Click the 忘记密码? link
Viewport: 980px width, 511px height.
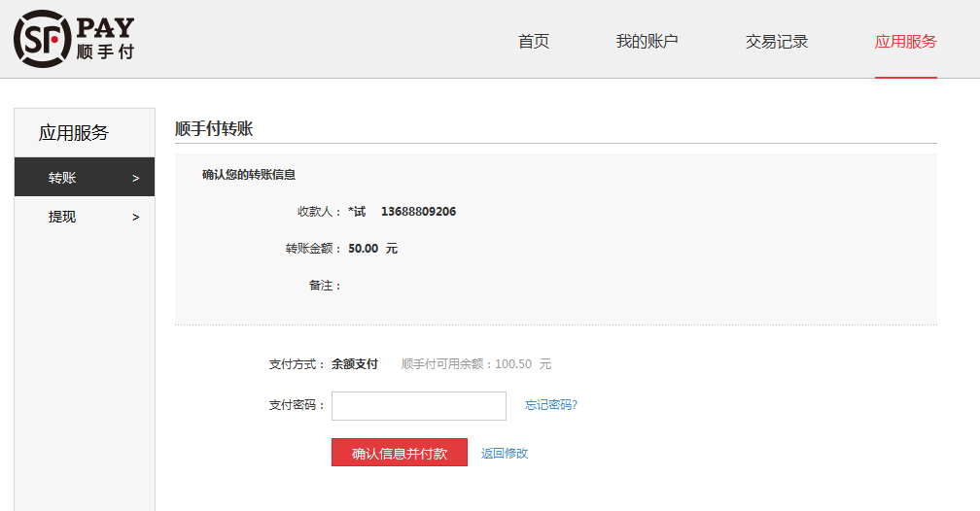click(551, 405)
